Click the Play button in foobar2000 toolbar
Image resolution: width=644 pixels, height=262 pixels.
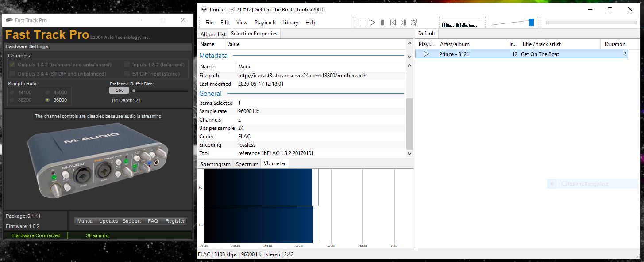(x=373, y=23)
